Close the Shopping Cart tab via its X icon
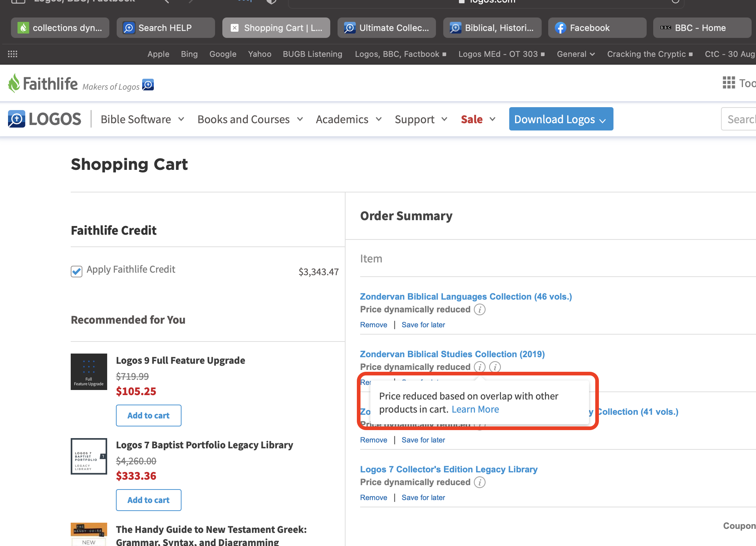 [x=235, y=28]
